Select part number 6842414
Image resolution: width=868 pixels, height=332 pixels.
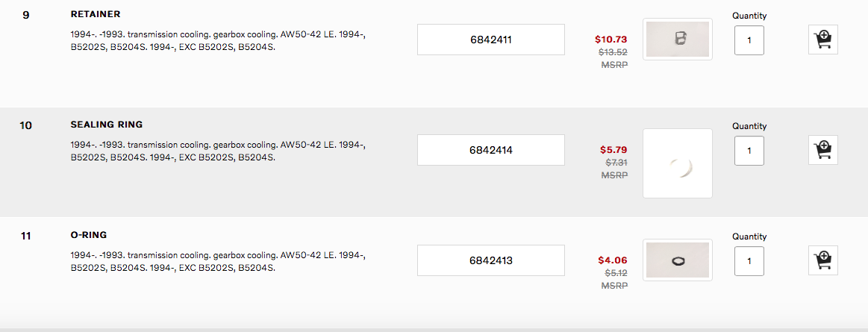(x=490, y=150)
